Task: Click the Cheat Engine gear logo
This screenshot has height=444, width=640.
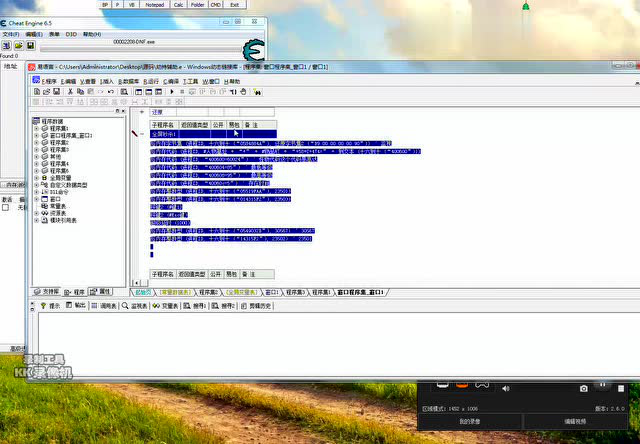Action: 254,51
